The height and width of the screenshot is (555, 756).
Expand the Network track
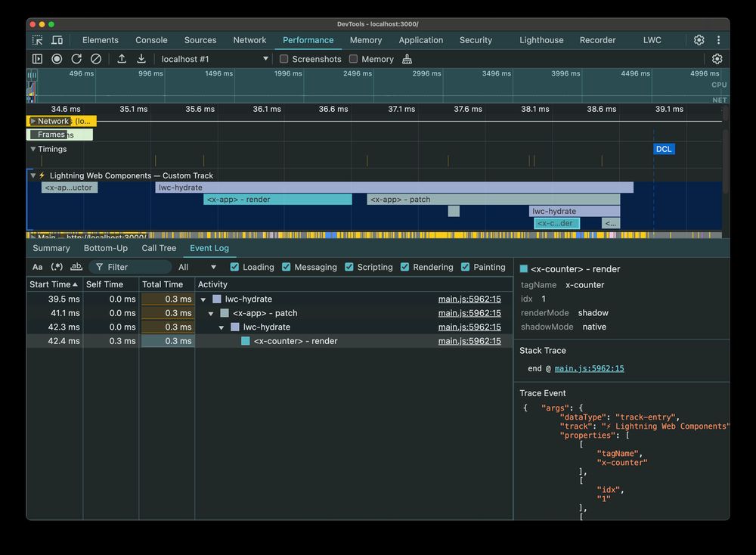click(33, 121)
